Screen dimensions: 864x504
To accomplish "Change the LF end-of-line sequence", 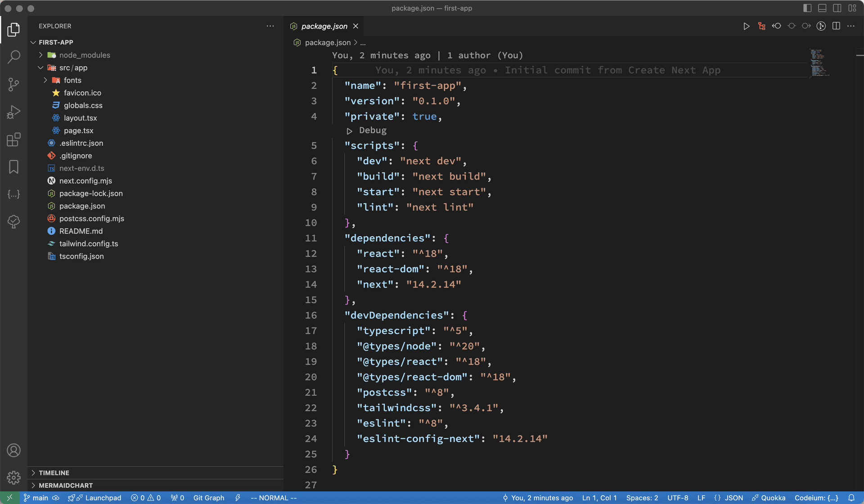I will pyautogui.click(x=701, y=498).
